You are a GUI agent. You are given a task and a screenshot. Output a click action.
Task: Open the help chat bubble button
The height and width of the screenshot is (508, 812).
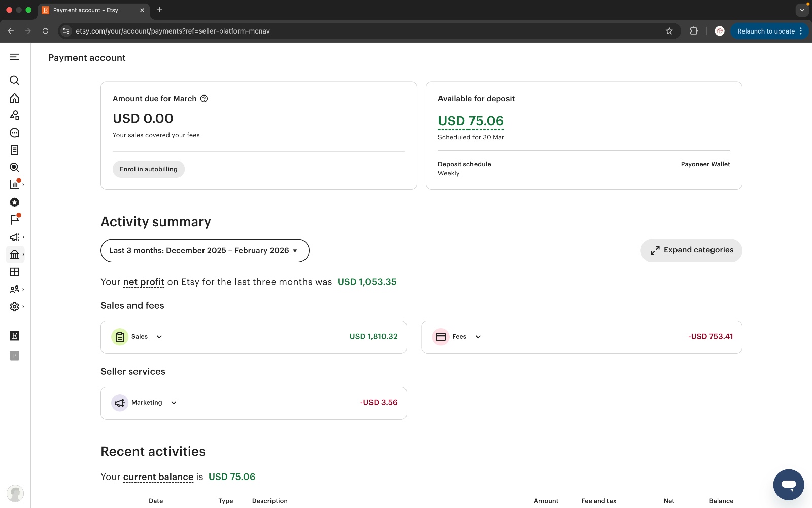[788, 485]
